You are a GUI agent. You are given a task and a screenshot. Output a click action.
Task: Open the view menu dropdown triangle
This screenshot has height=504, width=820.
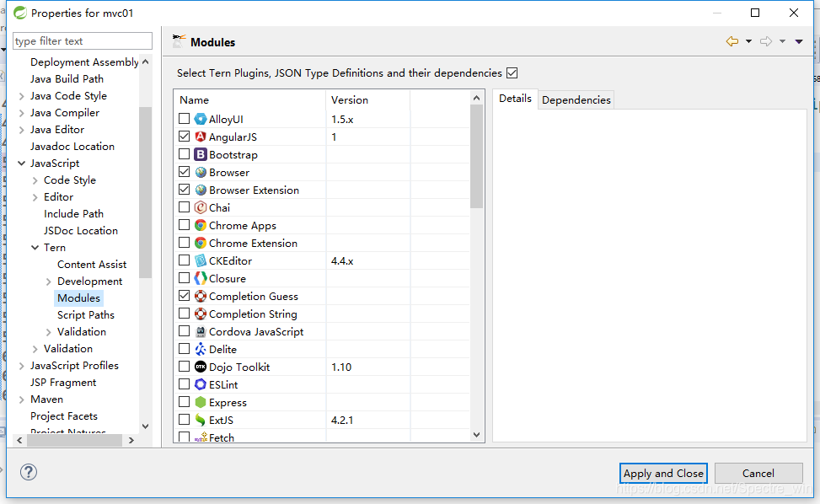799,41
